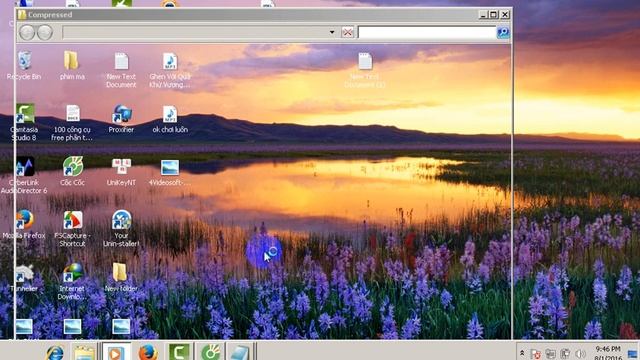Select the 'New Text Document (2)' file
Image resolution: width=640 pixels, height=360 pixels.
pos(365,70)
